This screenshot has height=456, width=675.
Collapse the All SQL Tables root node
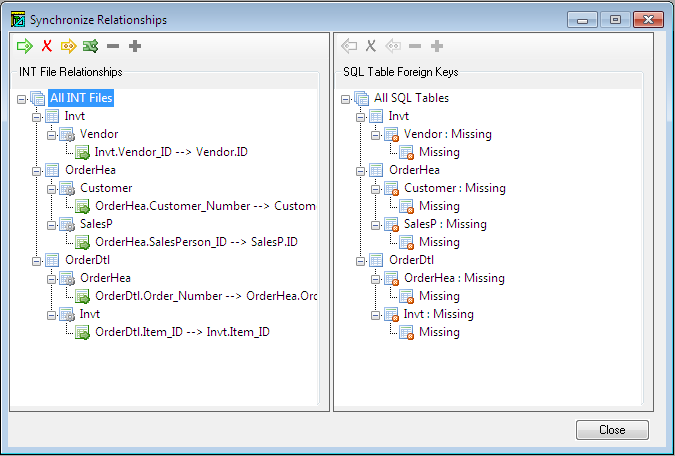[x=346, y=98]
